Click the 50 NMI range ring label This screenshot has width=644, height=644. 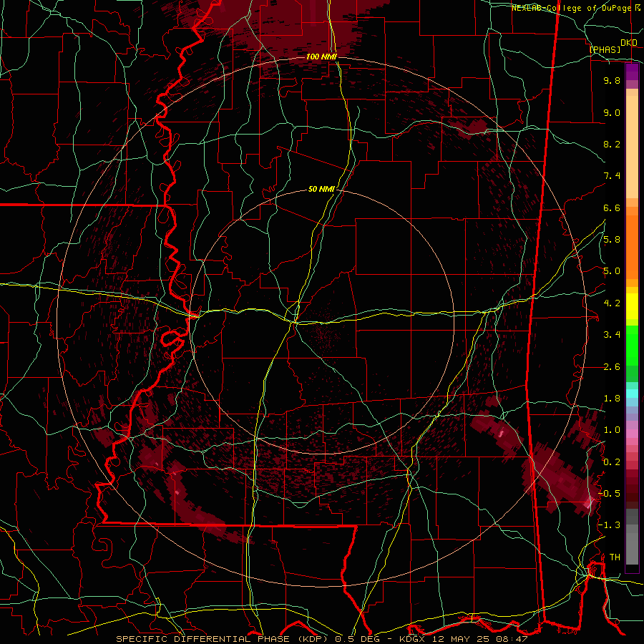coord(321,189)
